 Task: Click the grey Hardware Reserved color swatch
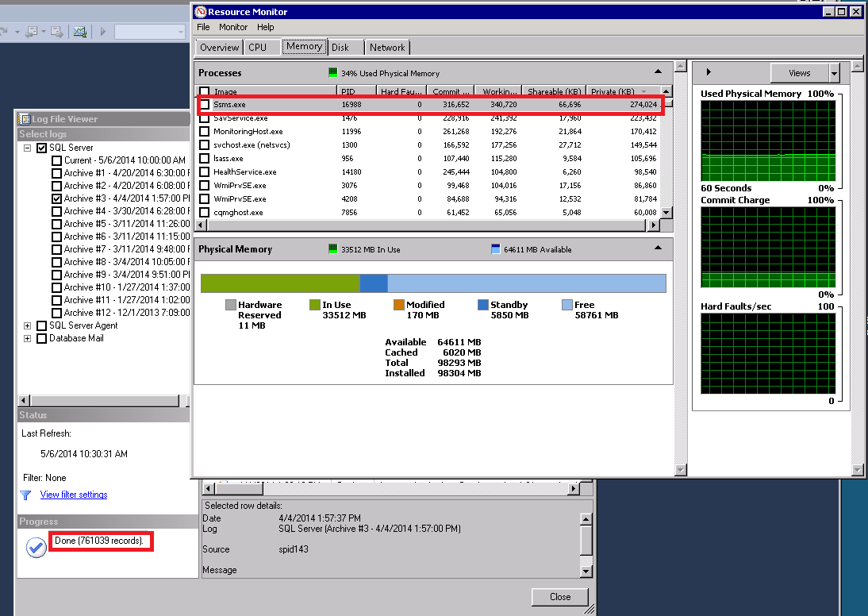tap(231, 305)
